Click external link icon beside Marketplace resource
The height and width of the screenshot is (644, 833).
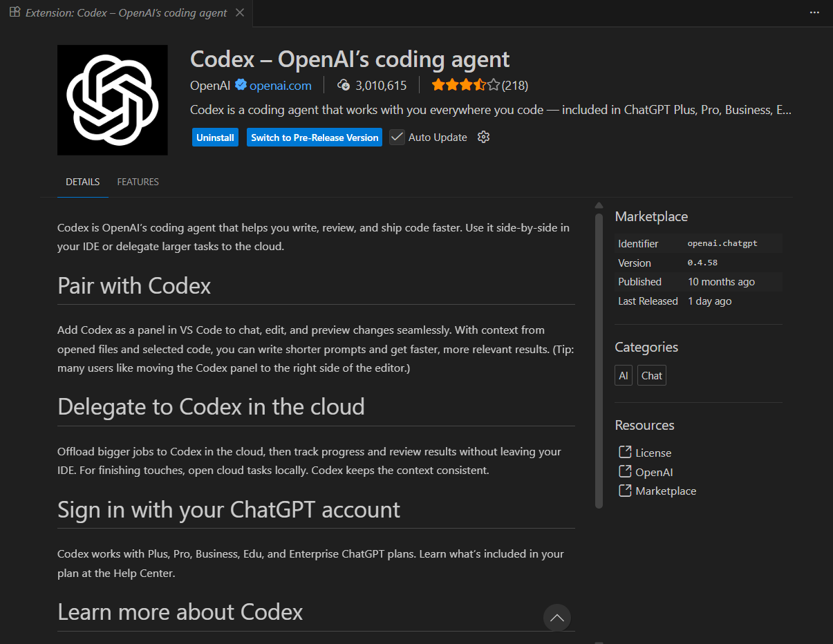coord(625,491)
